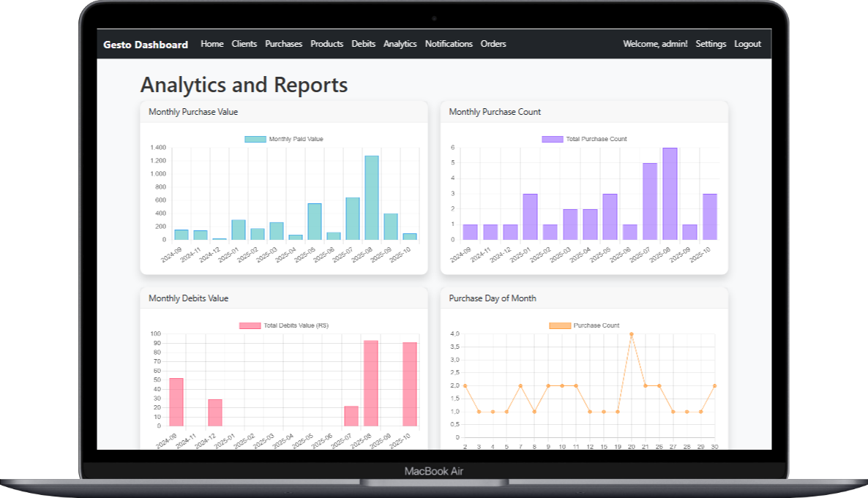Image resolution: width=868 pixels, height=498 pixels.
Task: Click the Gesto Dashboard brand link
Action: (x=145, y=44)
